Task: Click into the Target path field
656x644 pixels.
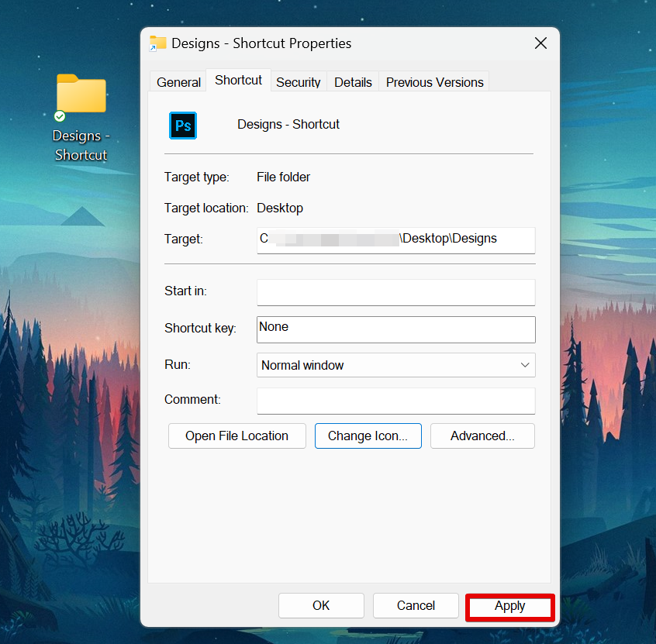Action: coord(395,239)
